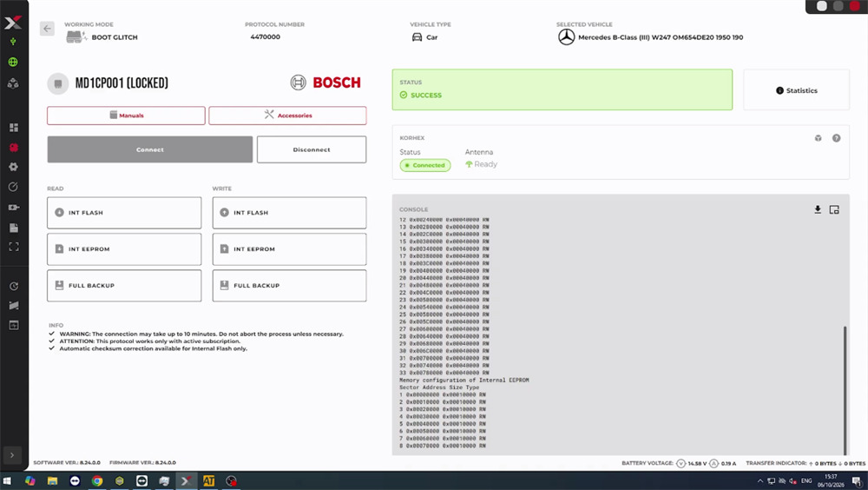Open the KORHEX help question icon

pyautogui.click(x=837, y=138)
